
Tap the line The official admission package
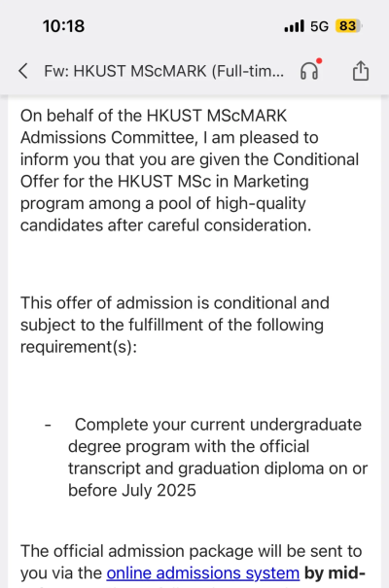(x=191, y=551)
